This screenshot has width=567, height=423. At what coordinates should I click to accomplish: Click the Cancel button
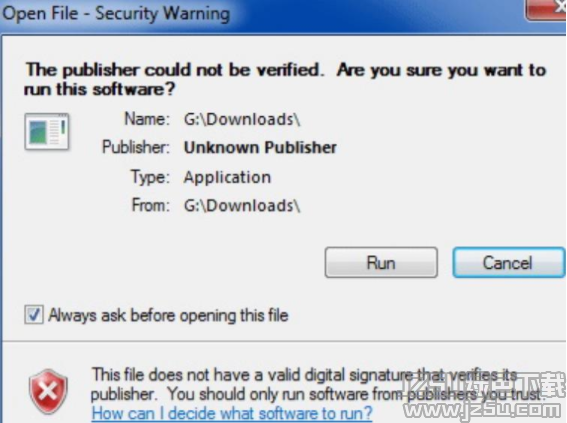pyautogui.click(x=508, y=262)
